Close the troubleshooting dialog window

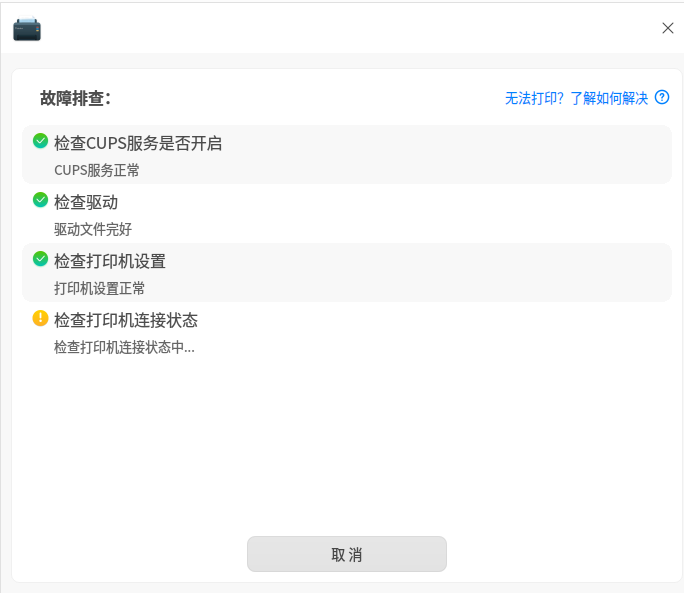click(x=667, y=28)
